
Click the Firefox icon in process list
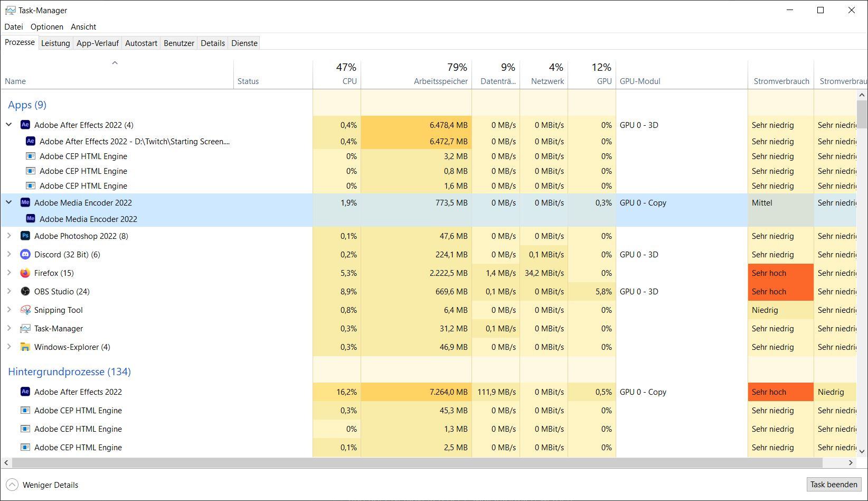click(25, 273)
